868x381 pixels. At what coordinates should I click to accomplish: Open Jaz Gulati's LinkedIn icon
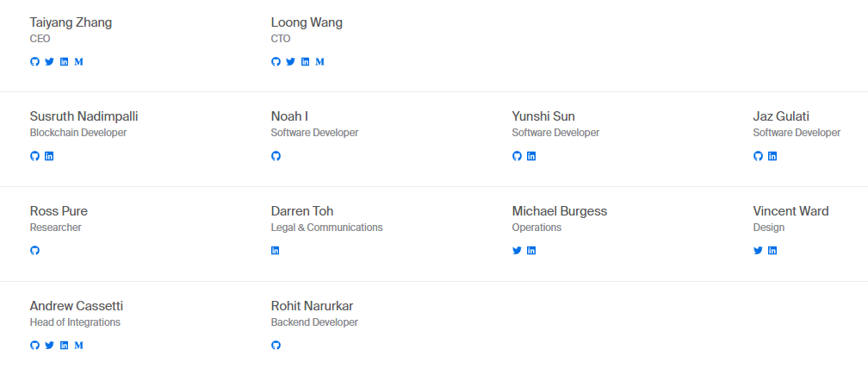point(772,156)
